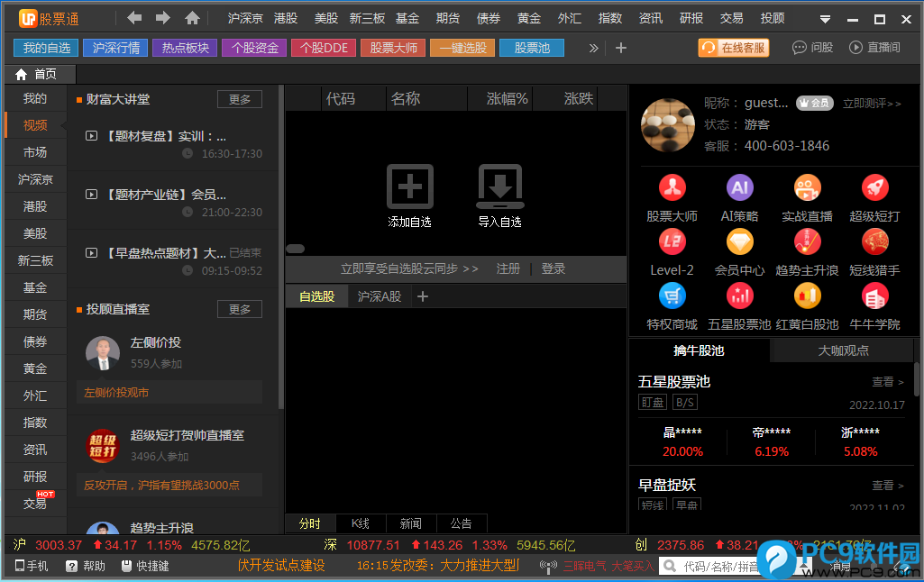Launch the AI策略 icon
The height and width of the screenshot is (582, 924).
click(x=740, y=188)
